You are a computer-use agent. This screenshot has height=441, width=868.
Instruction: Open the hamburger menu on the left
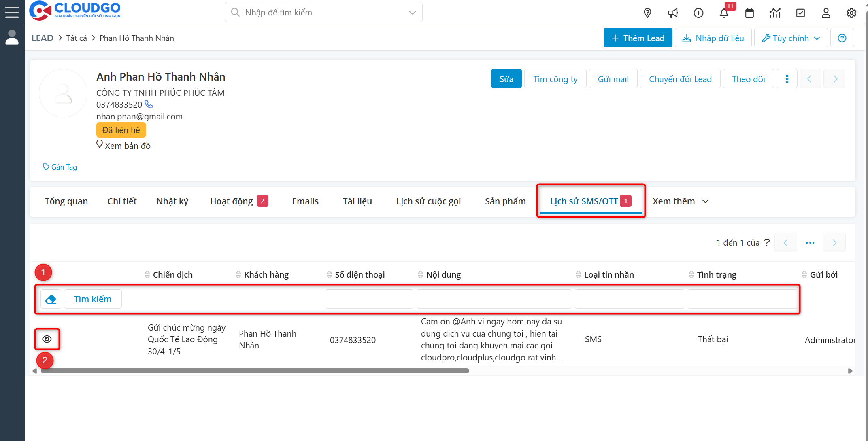(12, 12)
